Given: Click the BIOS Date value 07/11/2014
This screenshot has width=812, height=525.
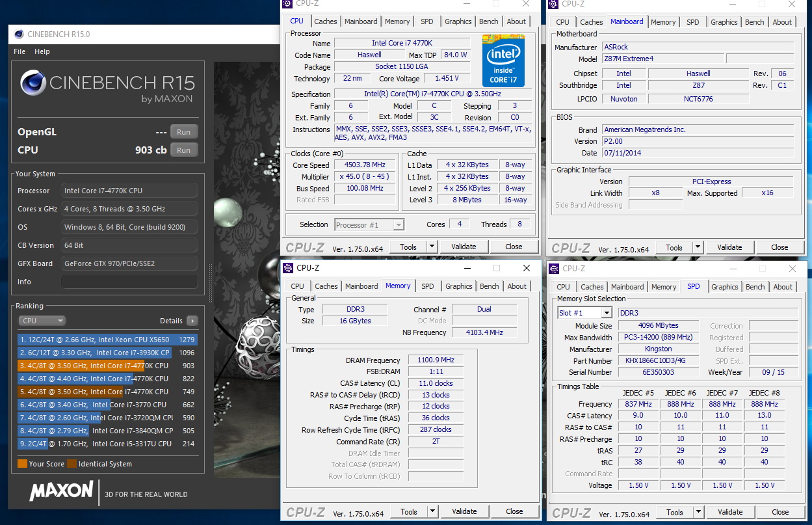Looking at the screenshot, I should point(697,153).
